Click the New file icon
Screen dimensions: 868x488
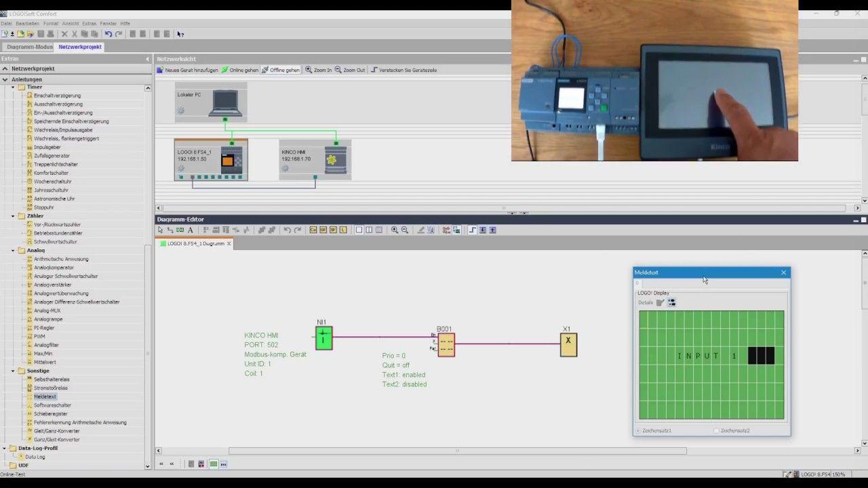[5, 34]
